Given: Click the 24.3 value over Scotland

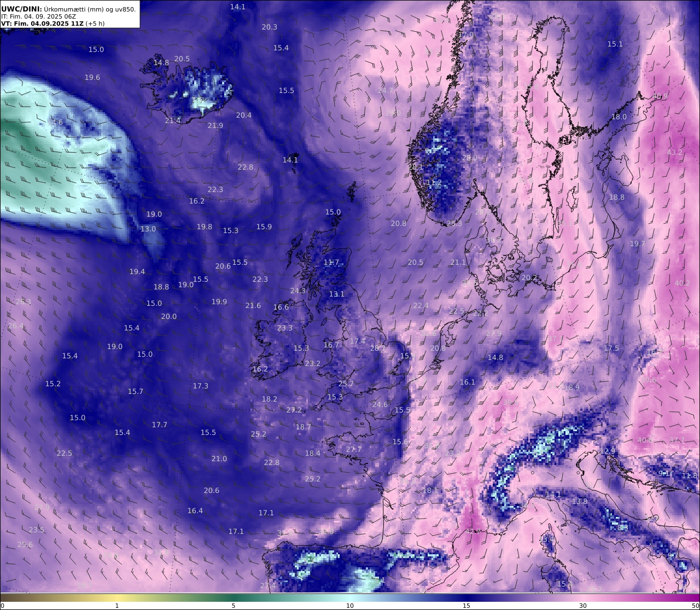Looking at the screenshot, I should coord(298,291).
